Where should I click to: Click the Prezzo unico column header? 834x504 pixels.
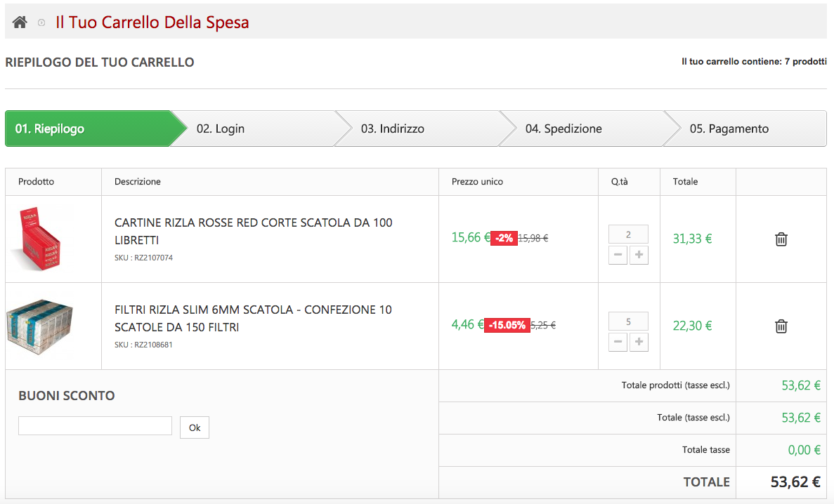477,182
